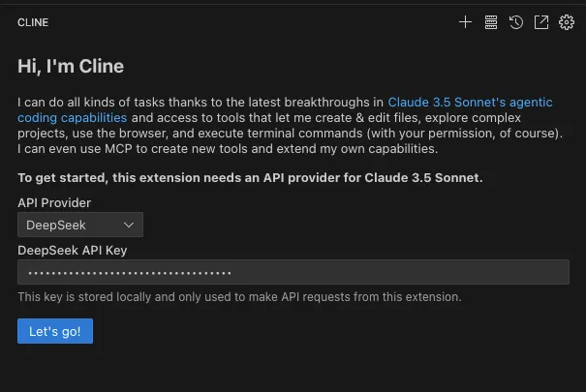Pop out Cline into an editor tab
Viewport: 586px width, 392px height.
click(x=541, y=22)
